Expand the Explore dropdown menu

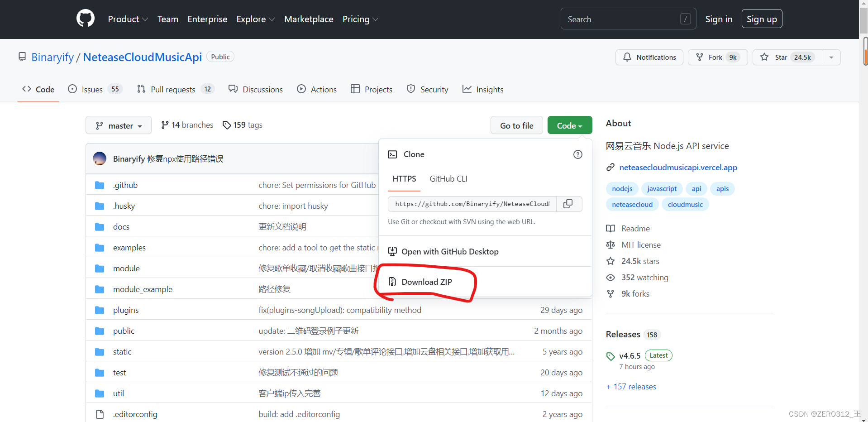(256, 19)
